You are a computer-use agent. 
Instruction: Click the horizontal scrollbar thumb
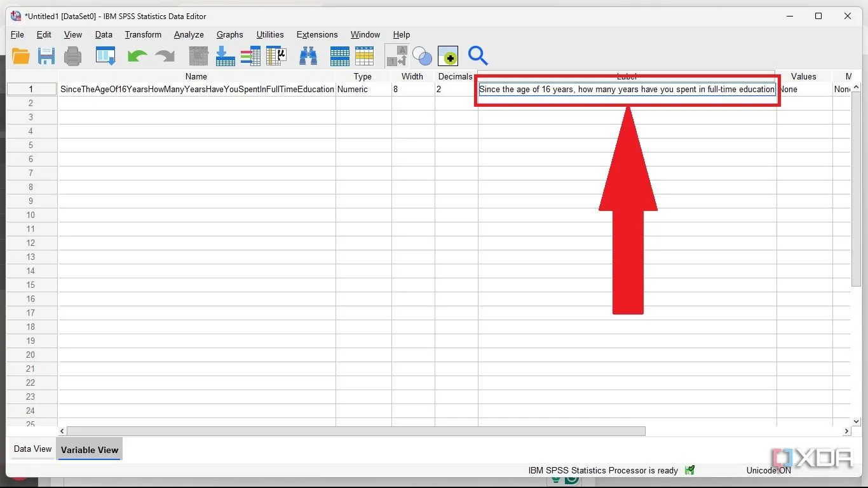click(x=356, y=431)
